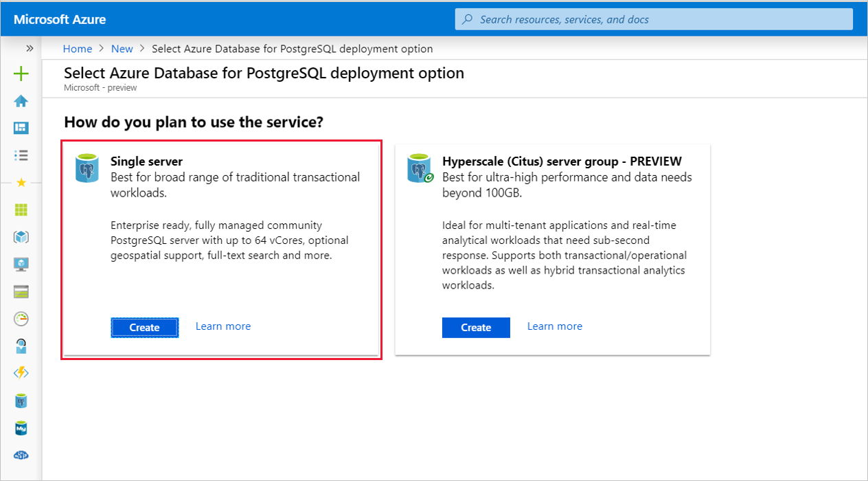This screenshot has width=868, height=481.
Task: Click the search magnifier icon in header
Action: point(468,19)
